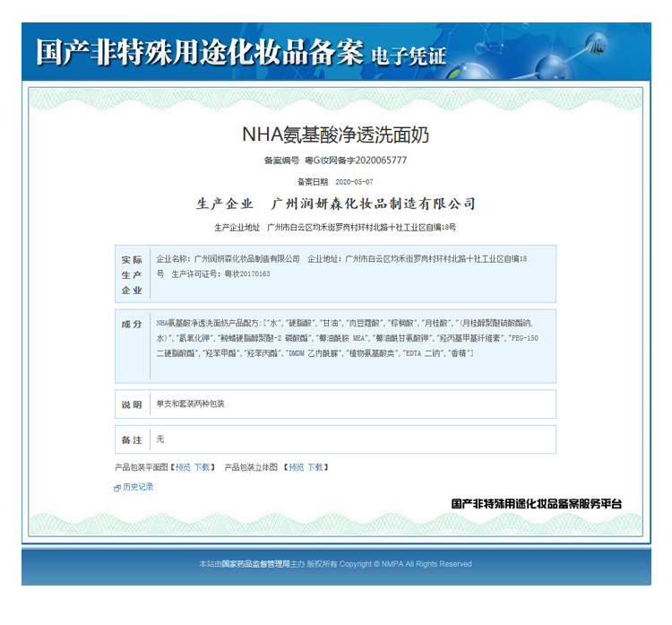Click the 备注 value 无
This screenshot has width=672, height=625.
pyautogui.click(x=159, y=438)
